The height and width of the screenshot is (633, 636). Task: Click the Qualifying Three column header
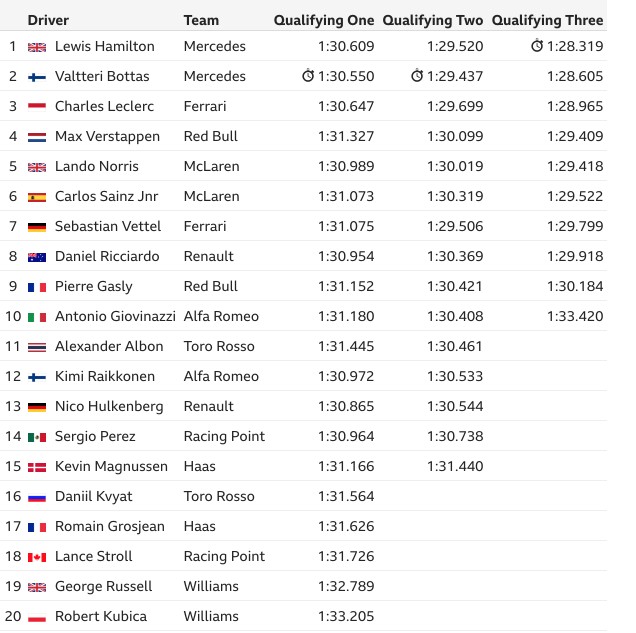pos(548,20)
